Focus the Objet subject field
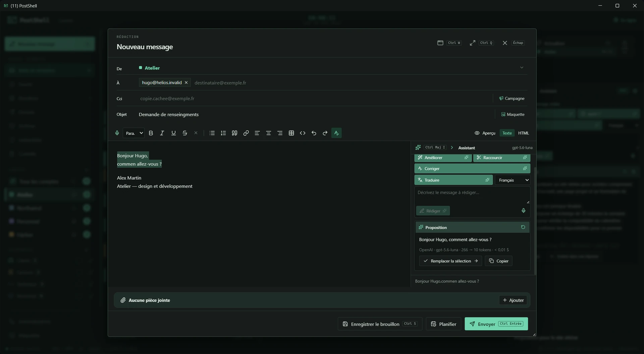The width and height of the screenshot is (644, 354). point(315,115)
